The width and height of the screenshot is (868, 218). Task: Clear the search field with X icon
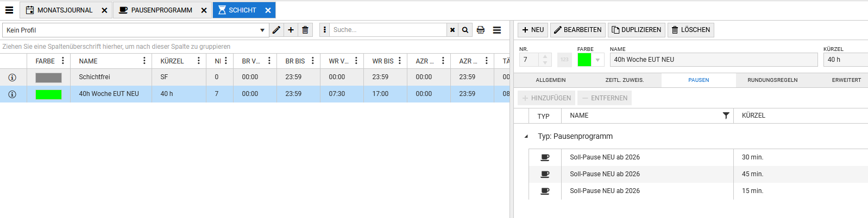coord(452,30)
